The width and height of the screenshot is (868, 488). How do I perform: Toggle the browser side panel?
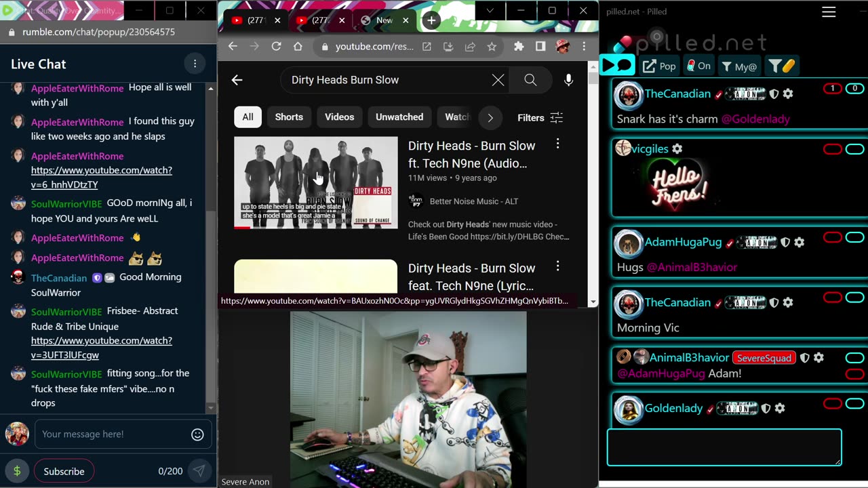tap(540, 46)
